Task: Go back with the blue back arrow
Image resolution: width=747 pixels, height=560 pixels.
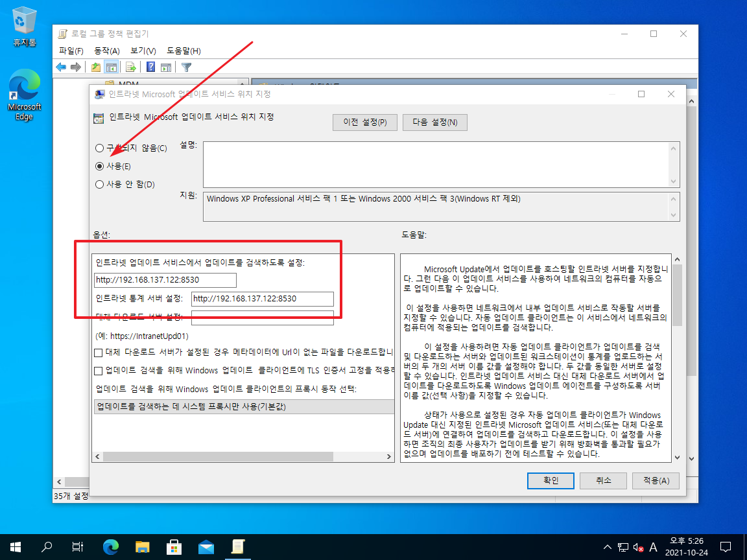Action: [x=61, y=67]
